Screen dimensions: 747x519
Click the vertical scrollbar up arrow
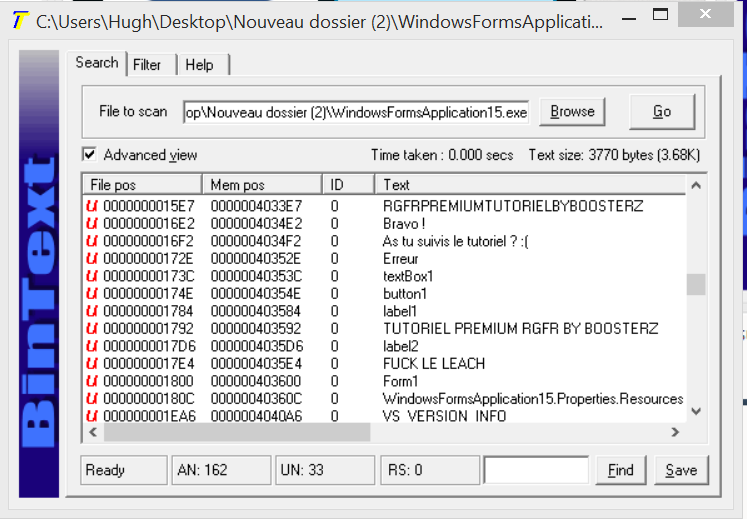pyautogui.click(x=696, y=185)
